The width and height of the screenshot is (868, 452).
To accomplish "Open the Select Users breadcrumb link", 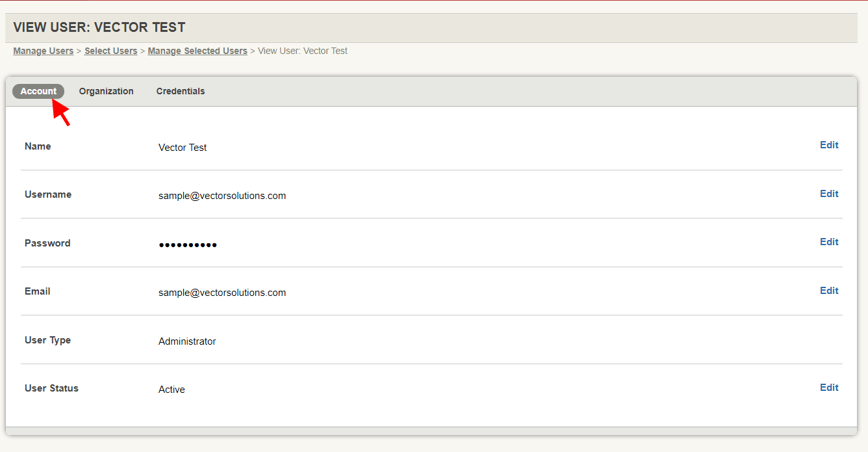I will 110,51.
